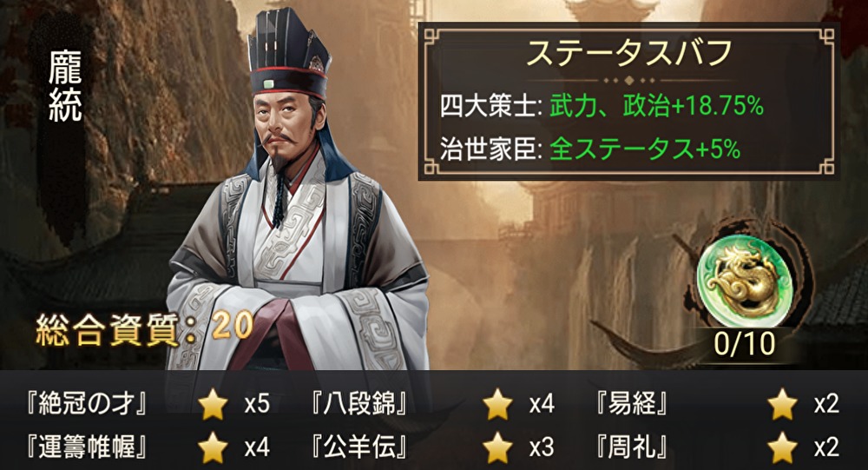The height and width of the screenshot is (470, 868).
Task: Tap the green dragon jade medallion icon
Action: (744, 281)
